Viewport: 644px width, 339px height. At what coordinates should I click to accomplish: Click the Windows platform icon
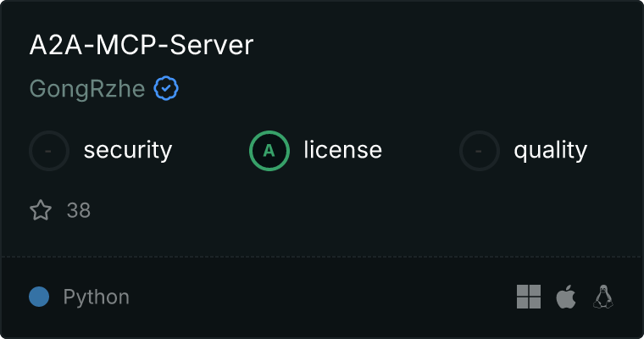(x=529, y=297)
